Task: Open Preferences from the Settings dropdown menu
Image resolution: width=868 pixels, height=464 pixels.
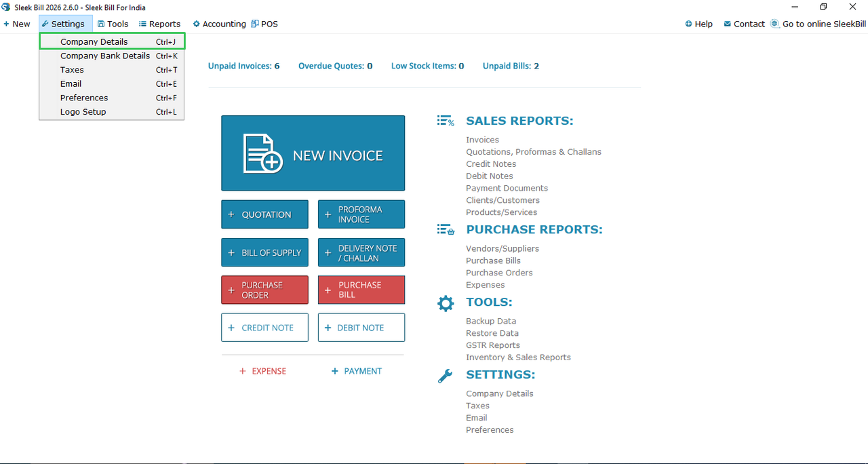Action: pyautogui.click(x=112, y=98)
